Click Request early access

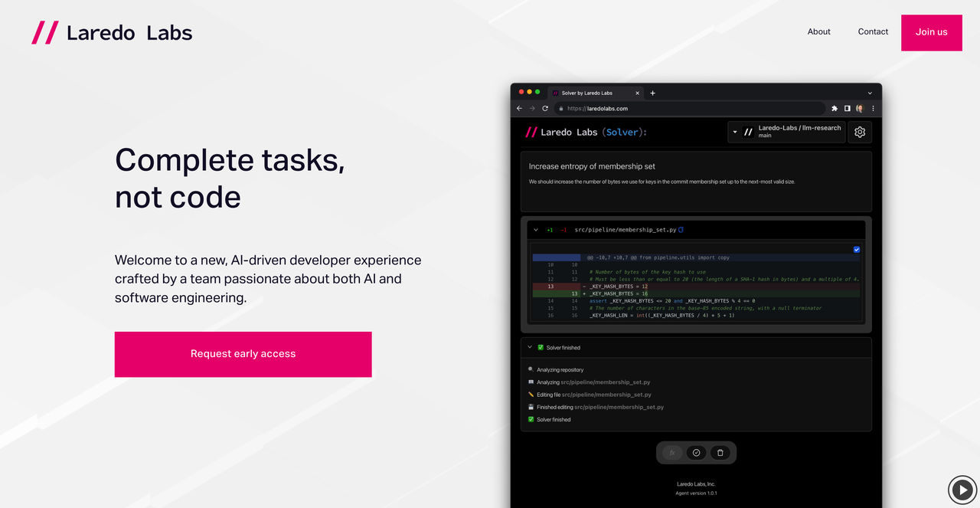243,354
